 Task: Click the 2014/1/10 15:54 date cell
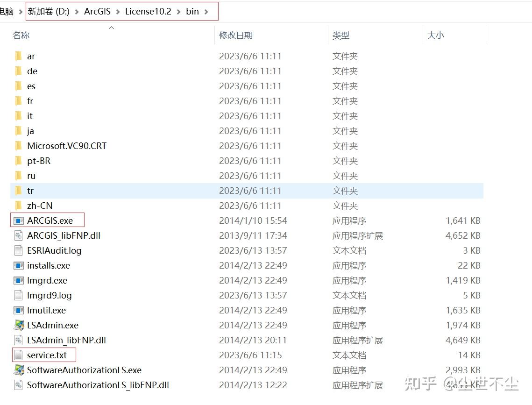coord(253,220)
